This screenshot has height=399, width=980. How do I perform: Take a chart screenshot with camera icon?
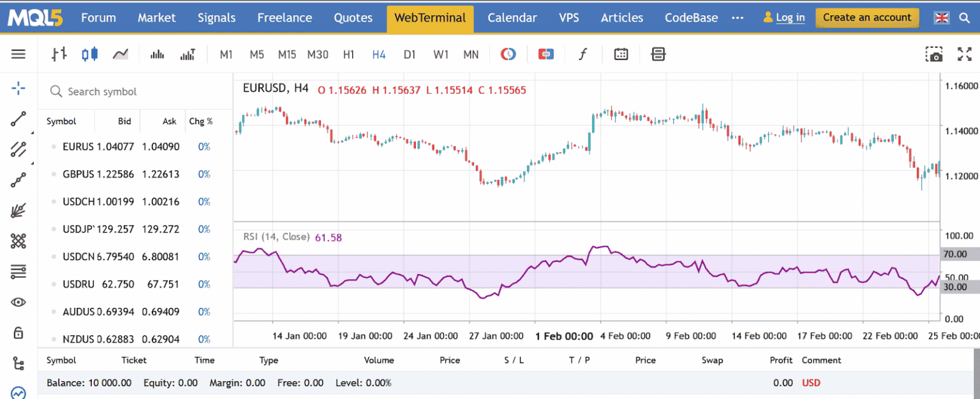[934, 54]
